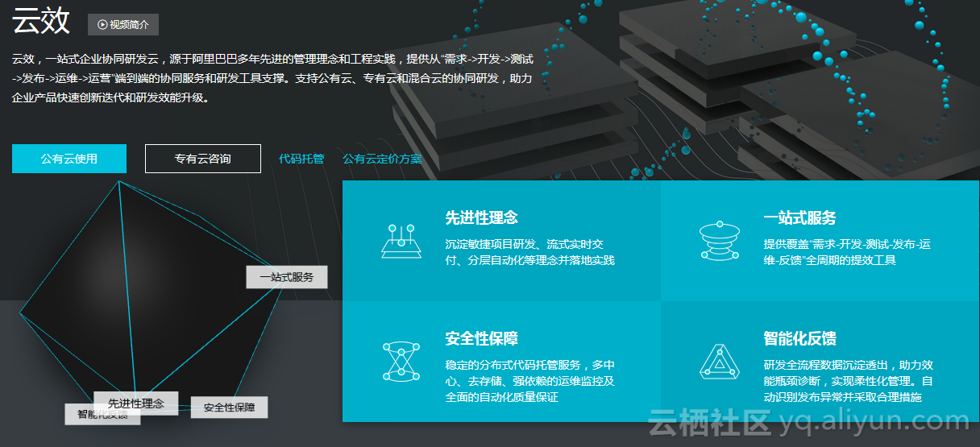Follow the 代码托管 link
The width and height of the screenshot is (980, 447).
pos(301,159)
